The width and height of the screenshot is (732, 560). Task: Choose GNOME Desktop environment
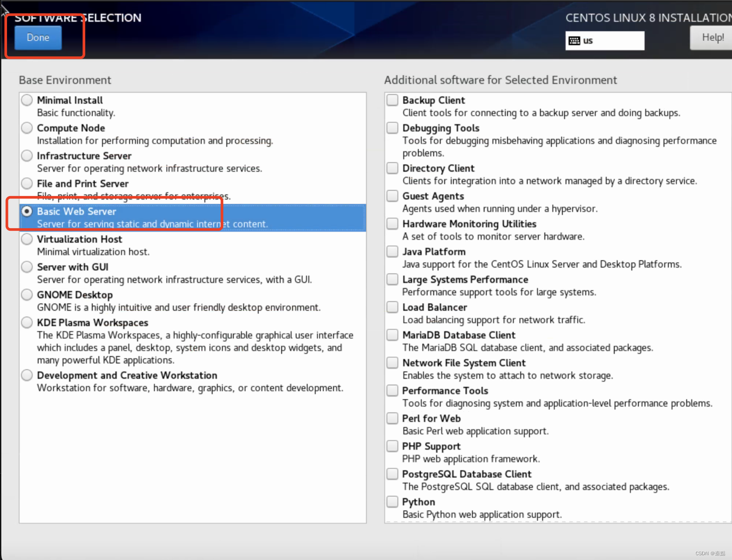27,295
